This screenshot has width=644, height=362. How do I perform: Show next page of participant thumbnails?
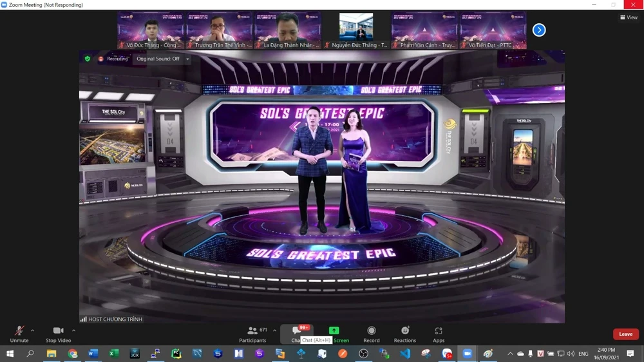pos(539,30)
